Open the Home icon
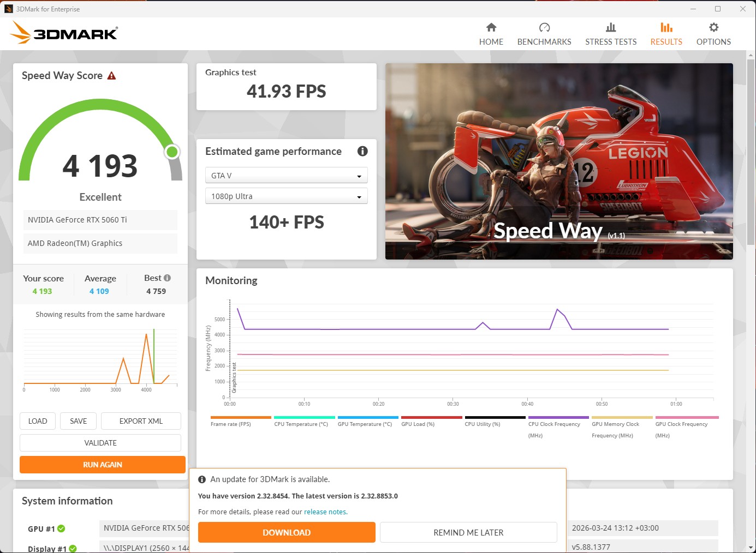This screenshot has height=553, width=756. point(491,27)
